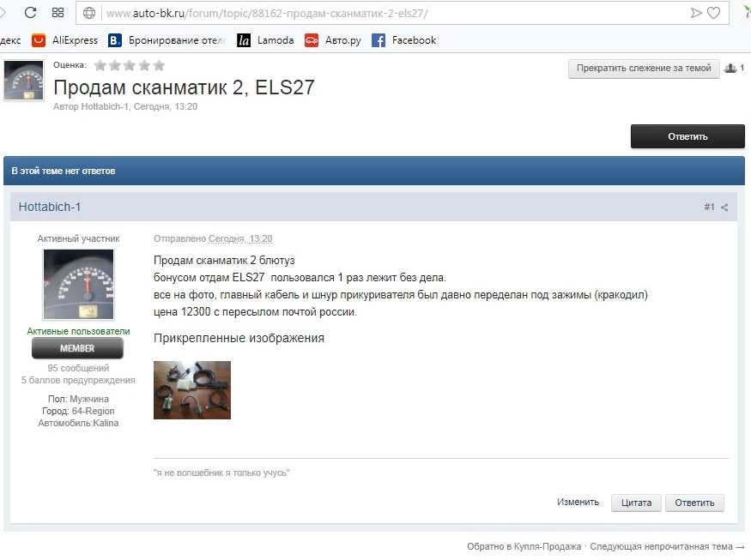Image resolution: width=751 pixels, height=560 pixels.
Task: Click the followers count icon
Action: coord(730,69)
